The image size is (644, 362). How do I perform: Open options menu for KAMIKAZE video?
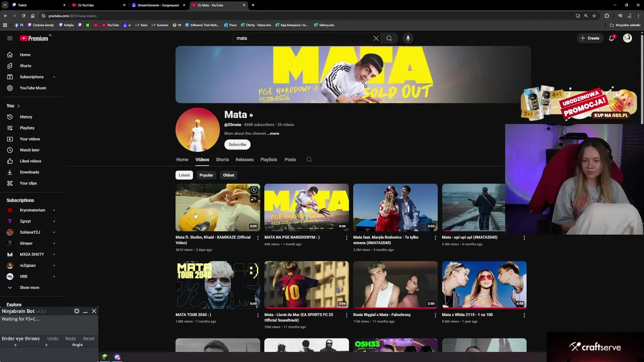(258, 237)
